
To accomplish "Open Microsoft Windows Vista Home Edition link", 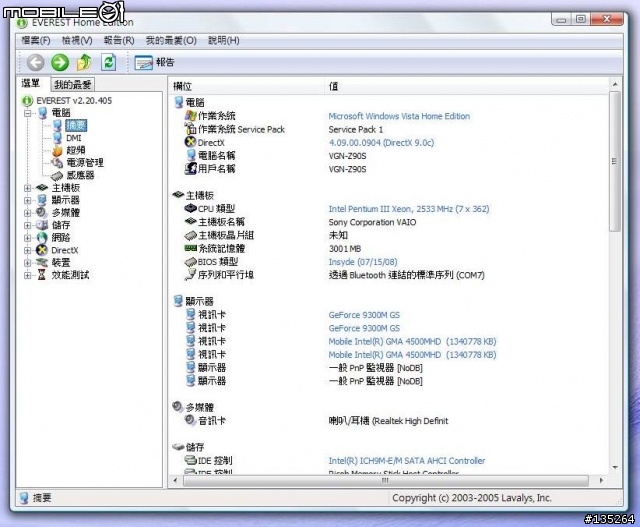I will (x=399, y=116).
